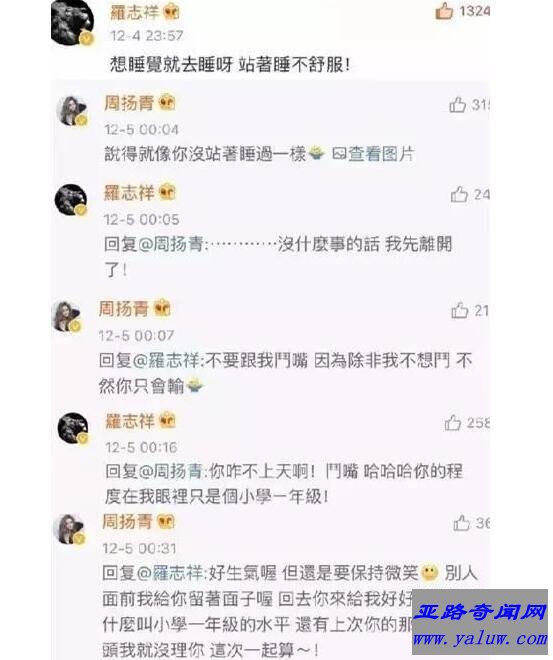Like 周扬青's 12-5 00:31 reply
Viewport: 553px width, 660px height.
pos(461,523)
